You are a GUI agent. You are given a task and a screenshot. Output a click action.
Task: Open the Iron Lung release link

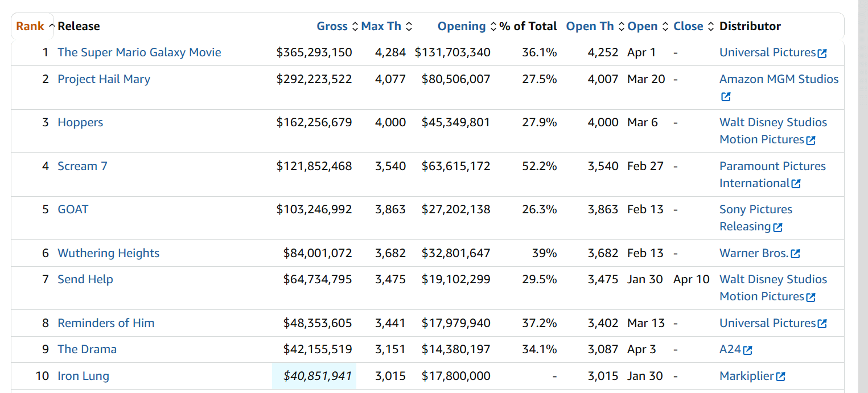click(83, 376)
